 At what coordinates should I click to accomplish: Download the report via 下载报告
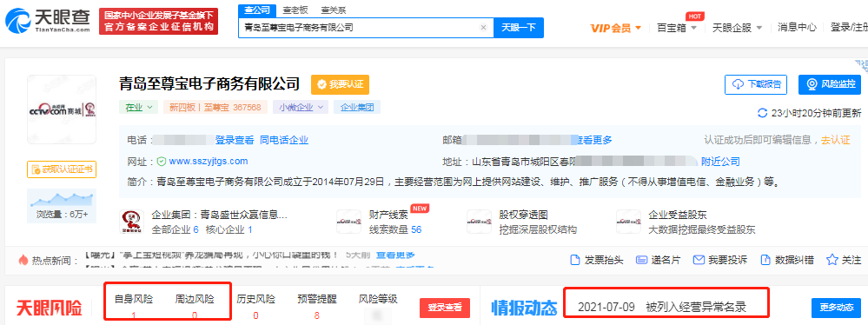(x=756, y=84)
